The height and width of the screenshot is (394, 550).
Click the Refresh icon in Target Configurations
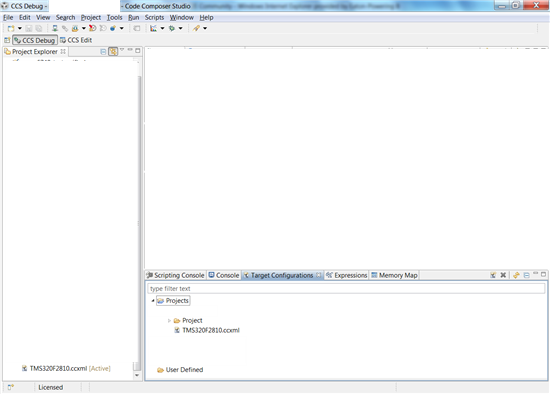pos(516,275)
